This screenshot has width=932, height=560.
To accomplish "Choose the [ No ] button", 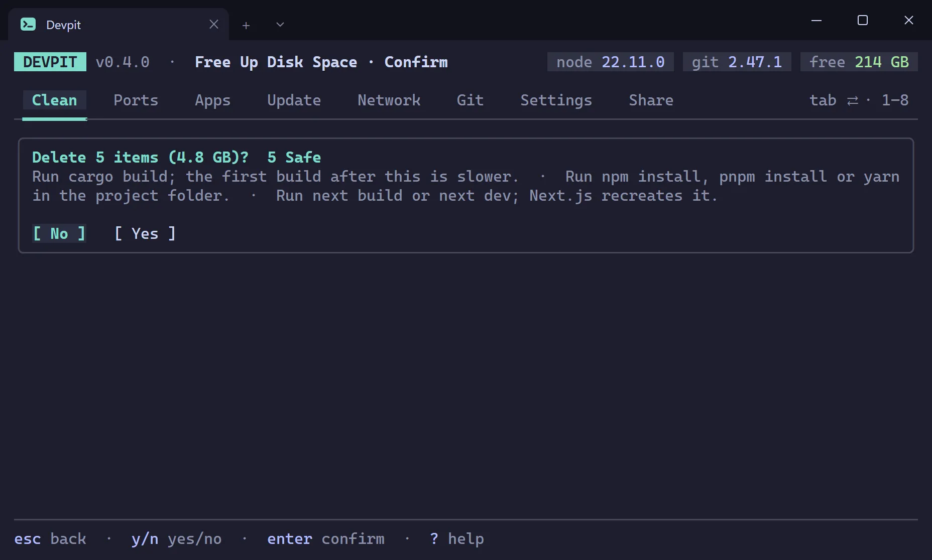I will pos(59,233).
